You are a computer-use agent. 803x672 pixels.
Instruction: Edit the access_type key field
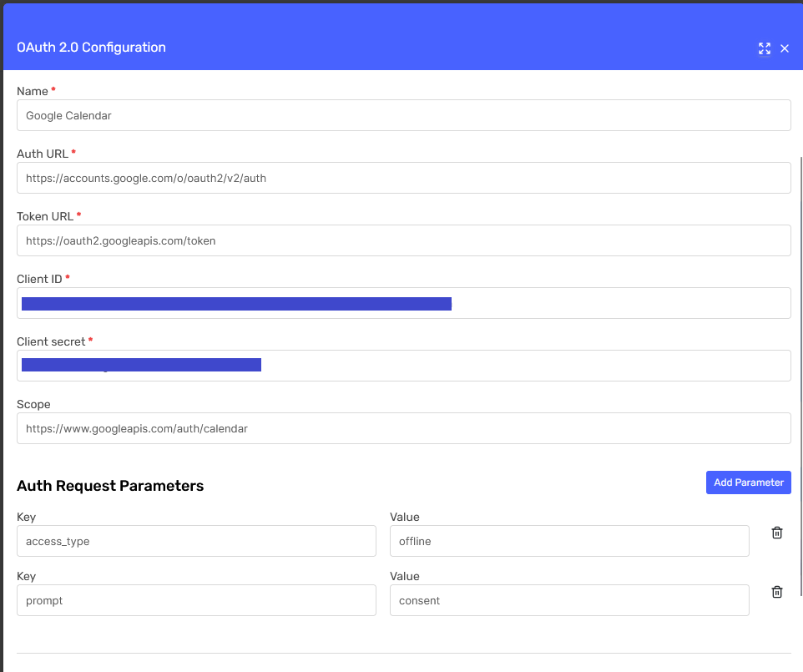tap(196, 541)
